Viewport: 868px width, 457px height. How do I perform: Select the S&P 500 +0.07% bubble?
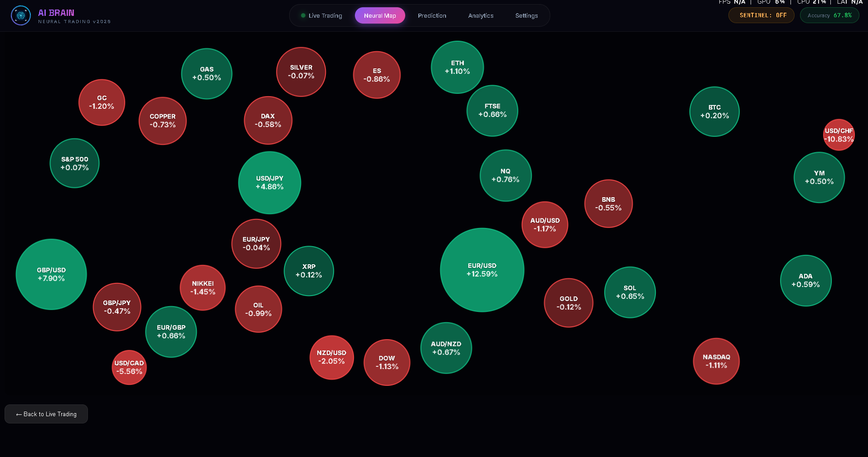pos(75,163)
